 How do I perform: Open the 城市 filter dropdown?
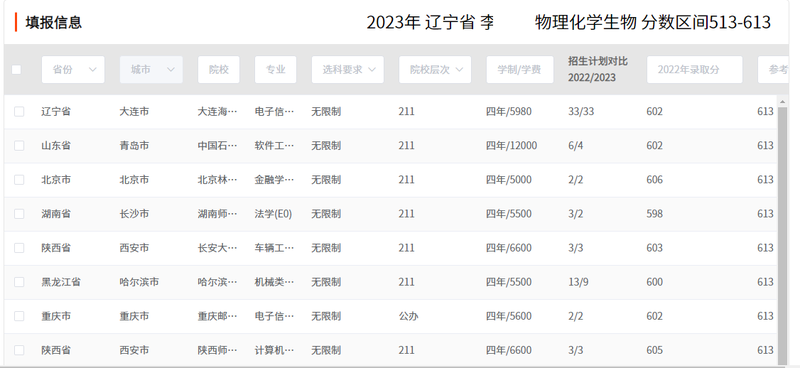tap(151, 69)
